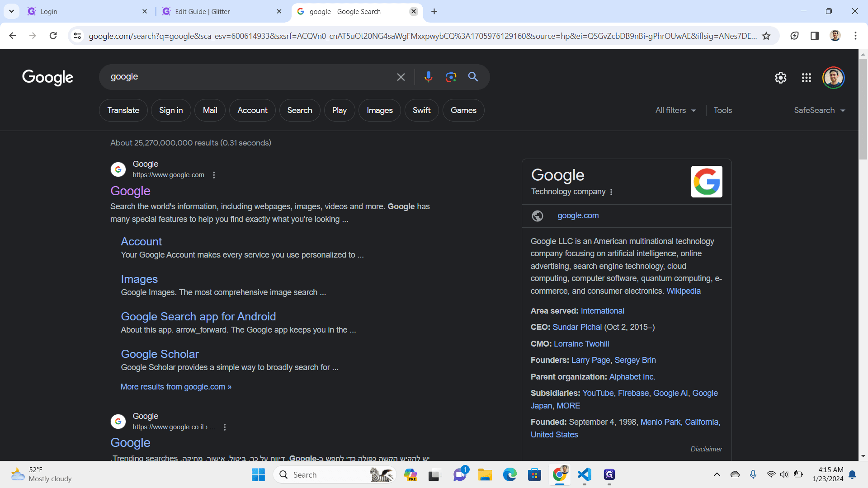This screenshot has width=868, height=488.
Task: Go back to previous page
Action: pyautogui.click(x=13, y=36)
